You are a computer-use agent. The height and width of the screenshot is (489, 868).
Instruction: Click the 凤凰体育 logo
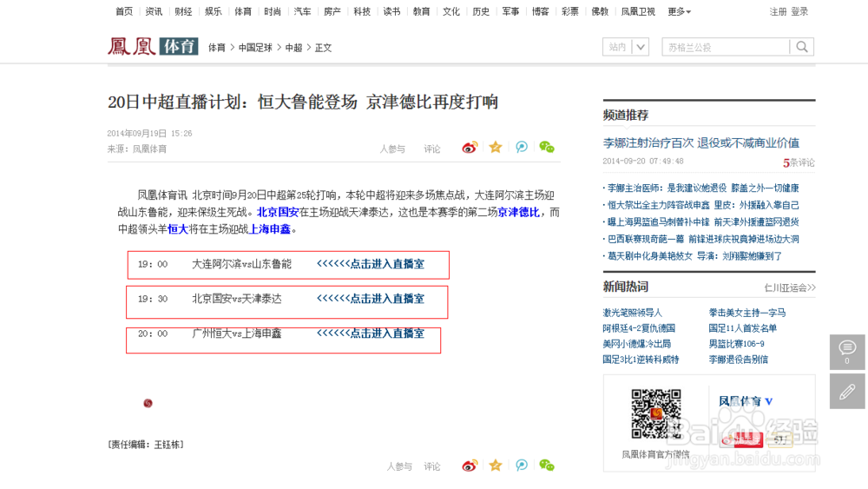click(x=153, y=47)
